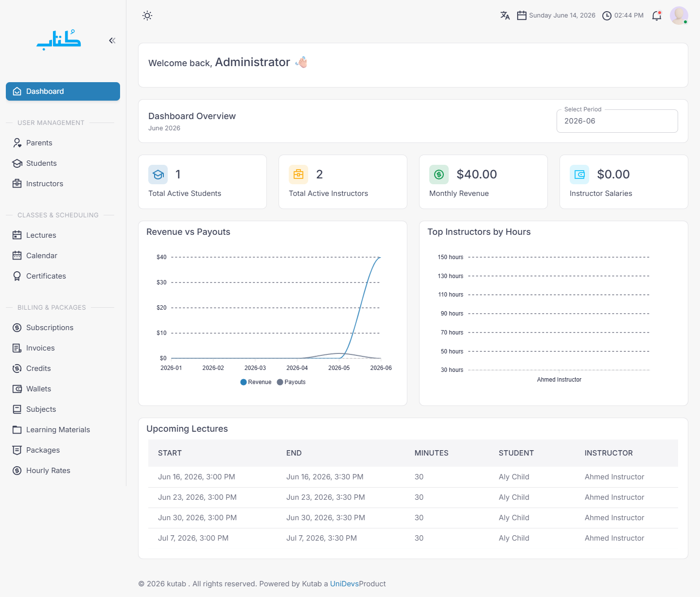Screen dimensions: 700x597
Task: Open the Lectures section
Action: [63, 235]
